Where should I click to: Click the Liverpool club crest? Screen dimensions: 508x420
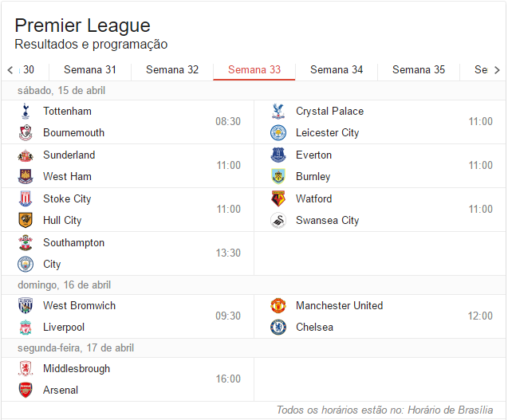click(x=26, y=328)
